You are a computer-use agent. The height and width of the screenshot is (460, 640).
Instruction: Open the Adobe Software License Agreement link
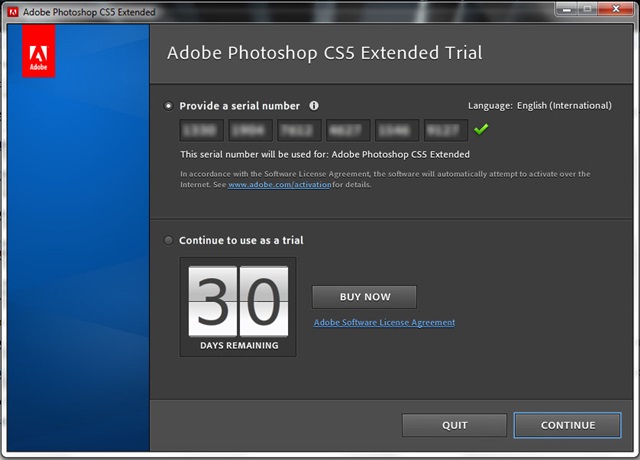[x=384, y=322]
